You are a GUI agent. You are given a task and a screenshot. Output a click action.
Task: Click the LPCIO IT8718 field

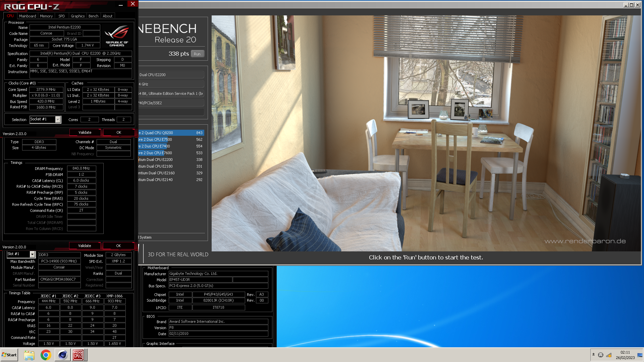click(x=218, y=307)
